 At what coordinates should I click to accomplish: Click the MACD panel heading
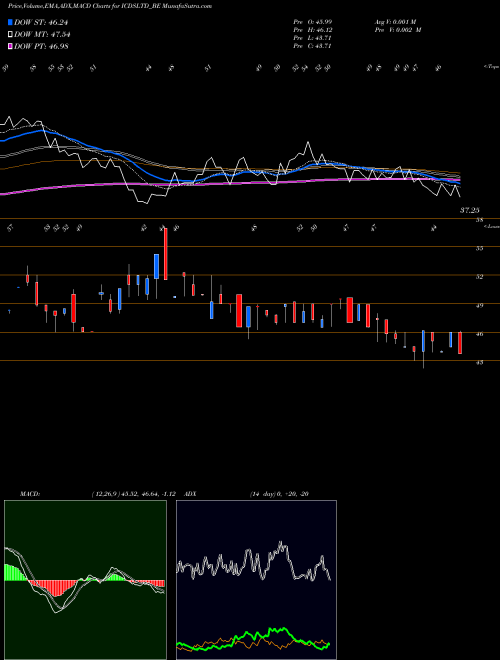pos(30,494)
